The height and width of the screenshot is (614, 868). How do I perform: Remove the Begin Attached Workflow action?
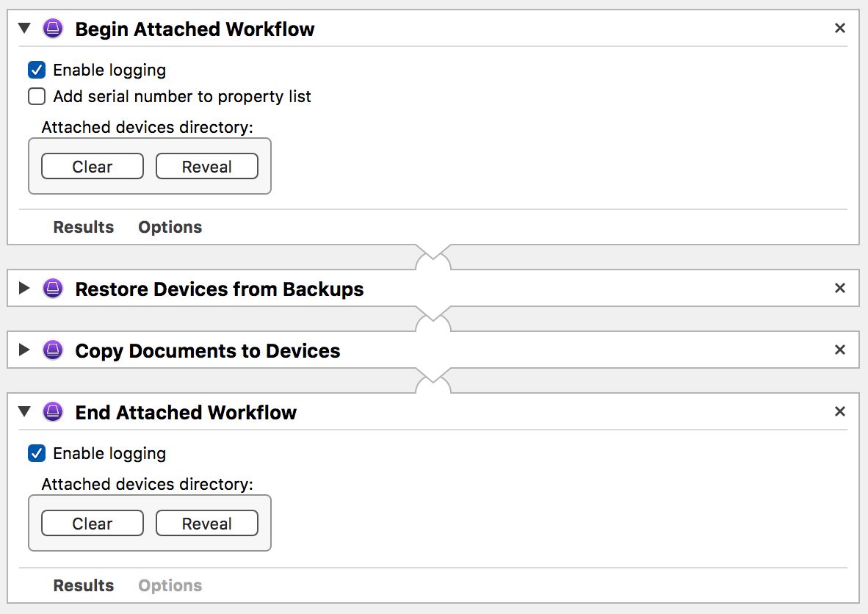[x=840, y=28]
